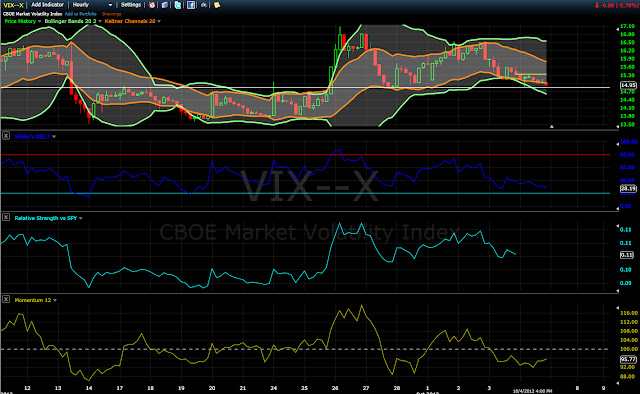The width and height of the screenshot is (640, 394).
Task: Click the 14.95 current price marker
Action: 628,85
